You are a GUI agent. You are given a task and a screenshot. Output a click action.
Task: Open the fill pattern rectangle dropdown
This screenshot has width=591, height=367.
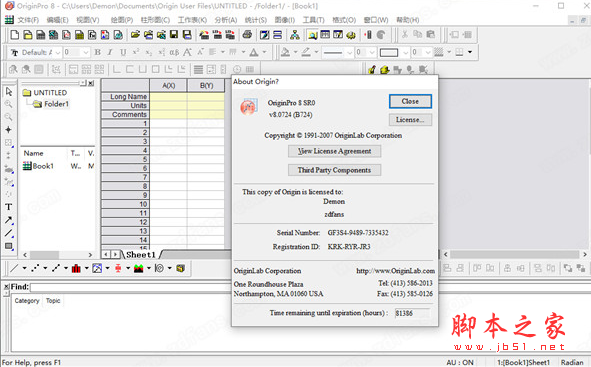[406, 52]
